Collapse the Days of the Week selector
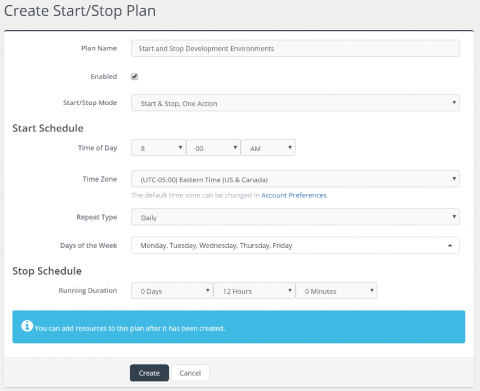The image size is (480, 391). pyautogui.click(x=295, y=245)
